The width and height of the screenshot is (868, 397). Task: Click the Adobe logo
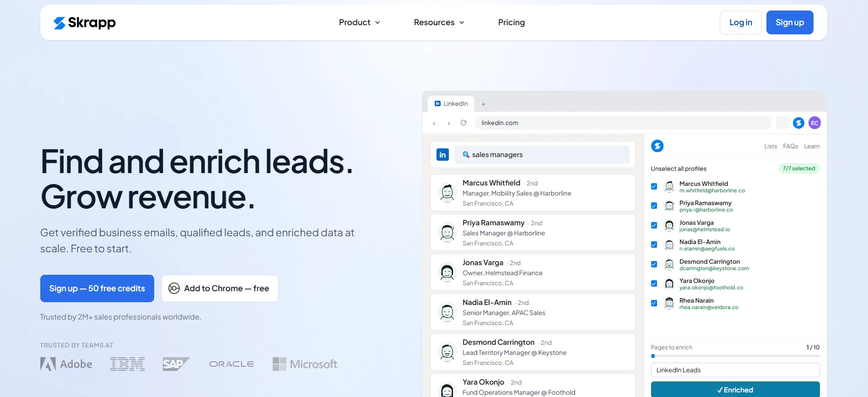[x=66, y=364]
